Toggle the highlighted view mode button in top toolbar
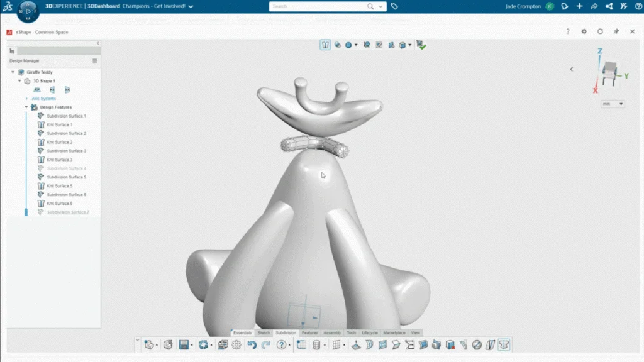The width and height of the screenshot is (644, 362). [x=325, y=45]
